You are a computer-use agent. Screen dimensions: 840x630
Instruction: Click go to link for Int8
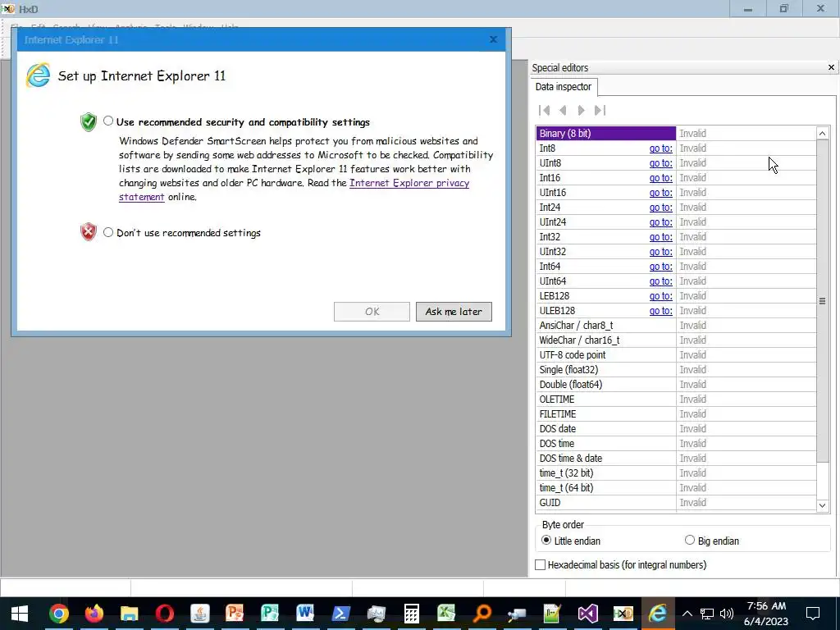[x=660, y=148]
